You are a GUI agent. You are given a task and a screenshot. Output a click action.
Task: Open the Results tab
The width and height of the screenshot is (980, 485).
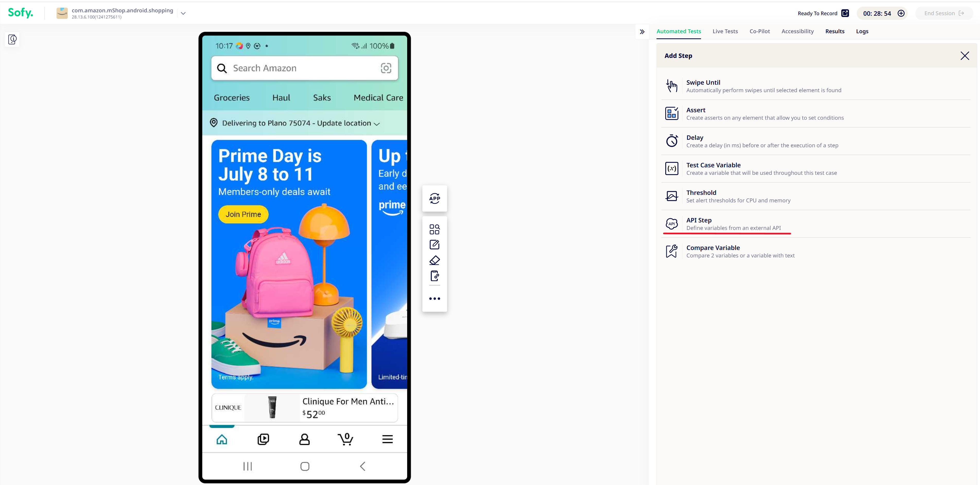[x=835, y=32]
